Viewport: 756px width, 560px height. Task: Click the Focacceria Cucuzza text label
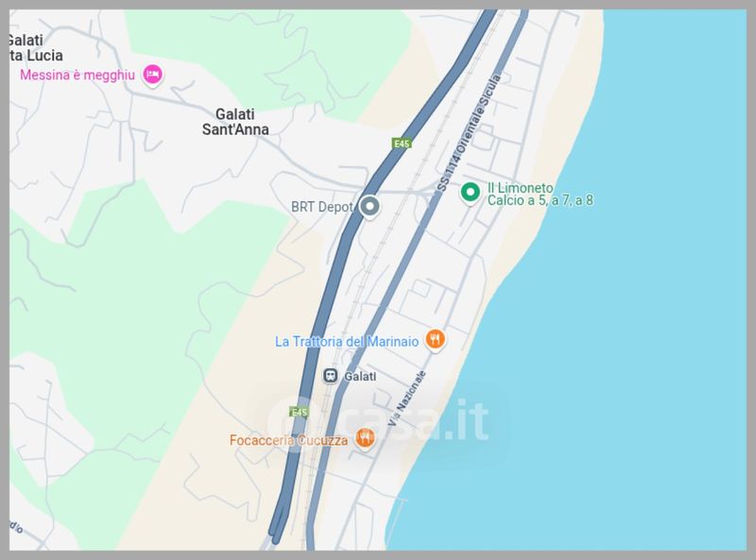pyautogui.click(x=288, y=440)
